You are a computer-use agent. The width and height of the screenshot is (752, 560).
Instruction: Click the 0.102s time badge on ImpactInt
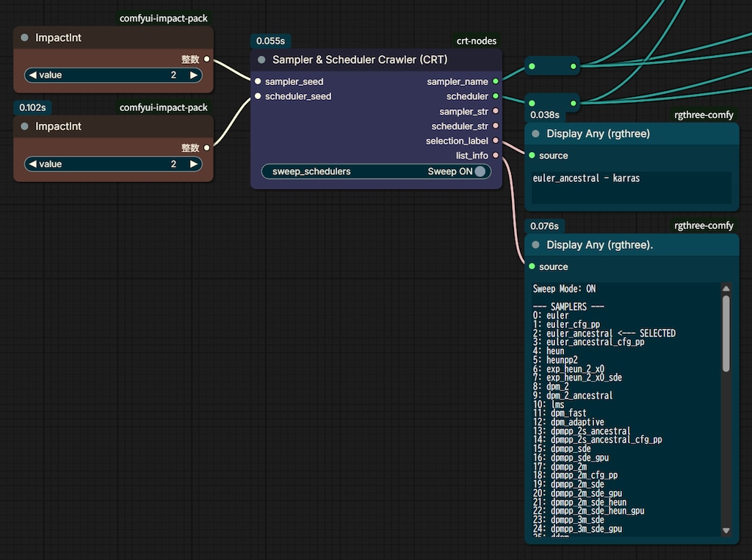tap(32, 107)
